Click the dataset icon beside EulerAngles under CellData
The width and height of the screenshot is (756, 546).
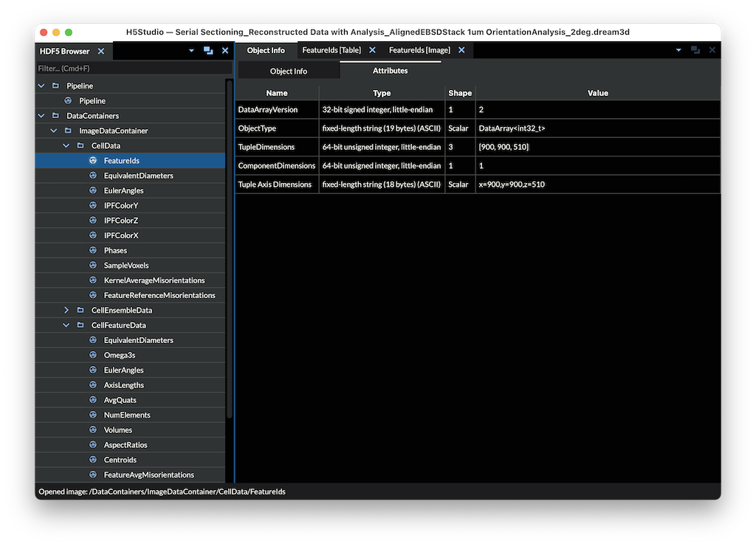point(93,190)
